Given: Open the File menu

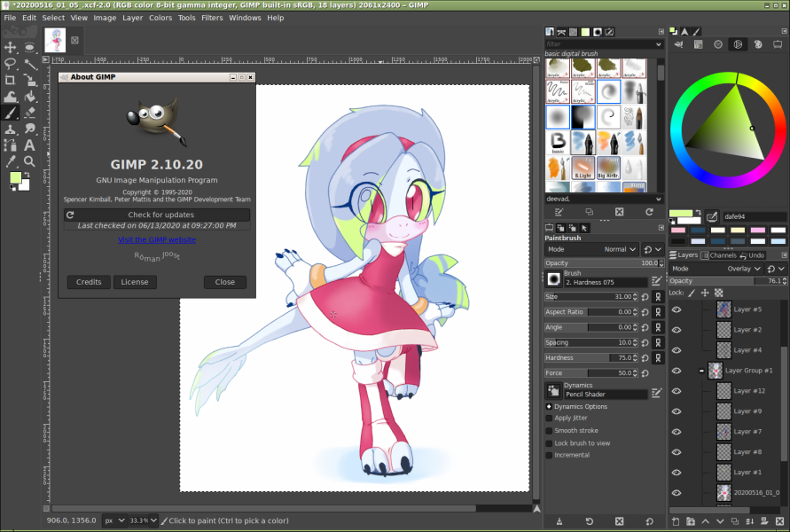Looking at the screenshot, I should click(x=10, y=18).
